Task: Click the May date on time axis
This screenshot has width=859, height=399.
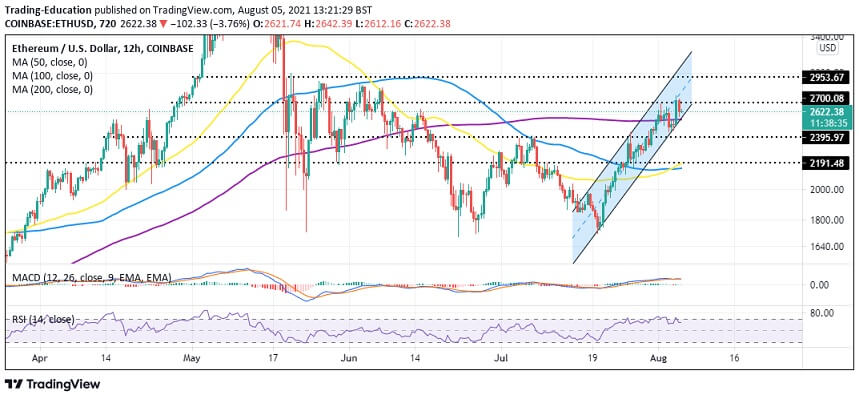Action: [x=192, y=358]
